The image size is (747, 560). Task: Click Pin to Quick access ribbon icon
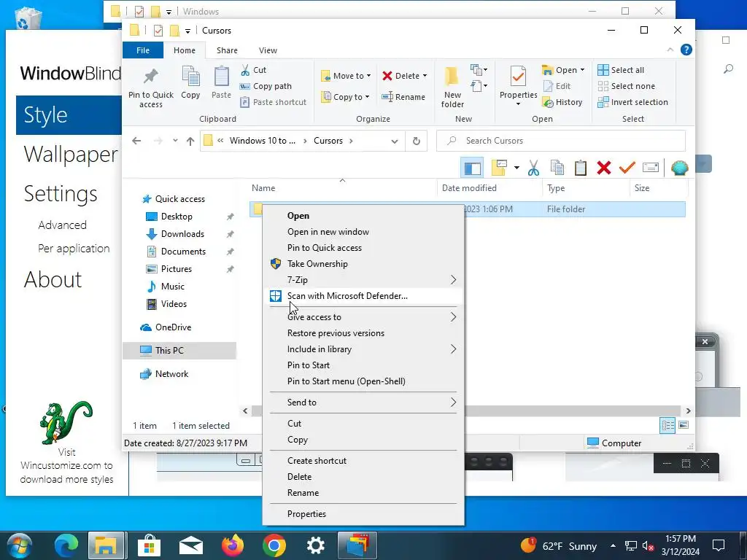150,87
